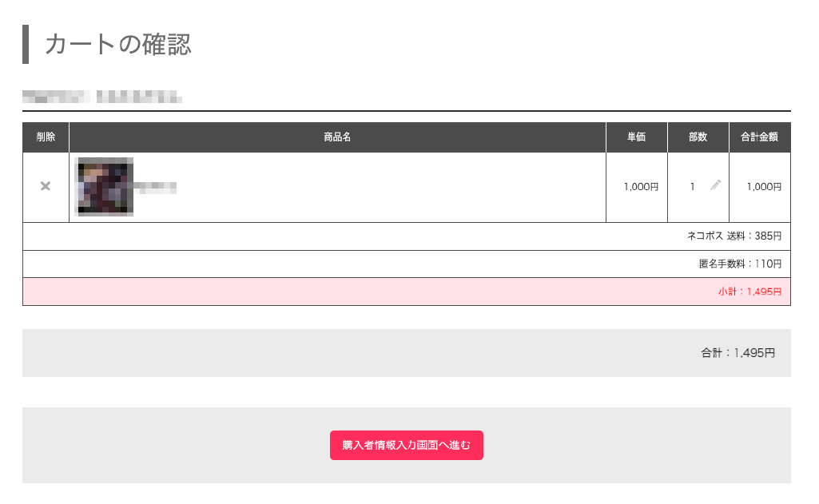Click the カートの確認 page heading
The height and width of the screenshot is (504, 819).
(x=118, y=45)
